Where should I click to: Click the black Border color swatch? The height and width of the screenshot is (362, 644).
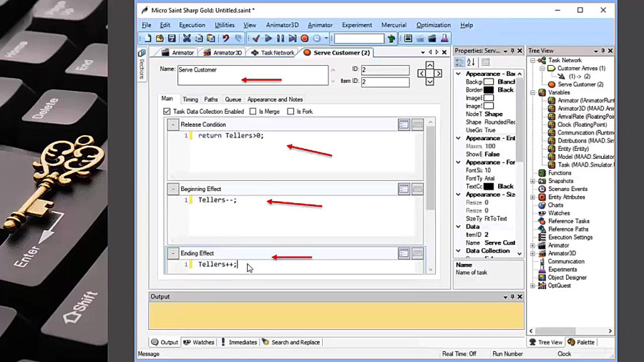coord(488,90)
